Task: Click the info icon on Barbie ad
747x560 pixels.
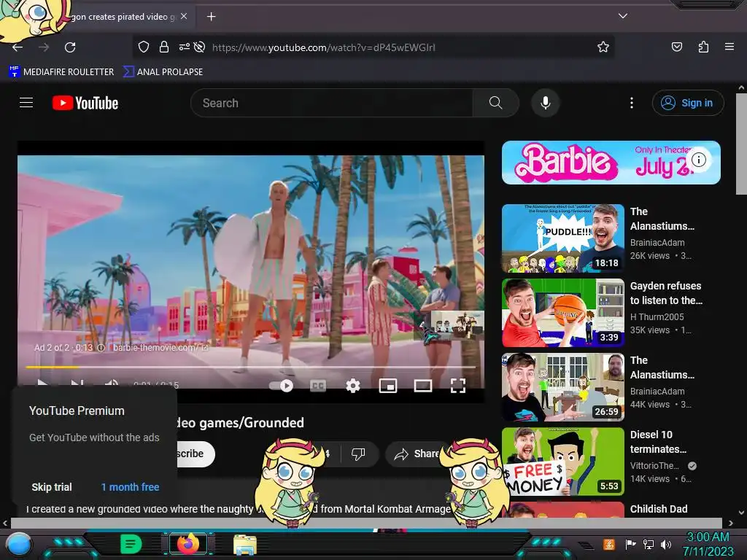Action: pos(699,160)
